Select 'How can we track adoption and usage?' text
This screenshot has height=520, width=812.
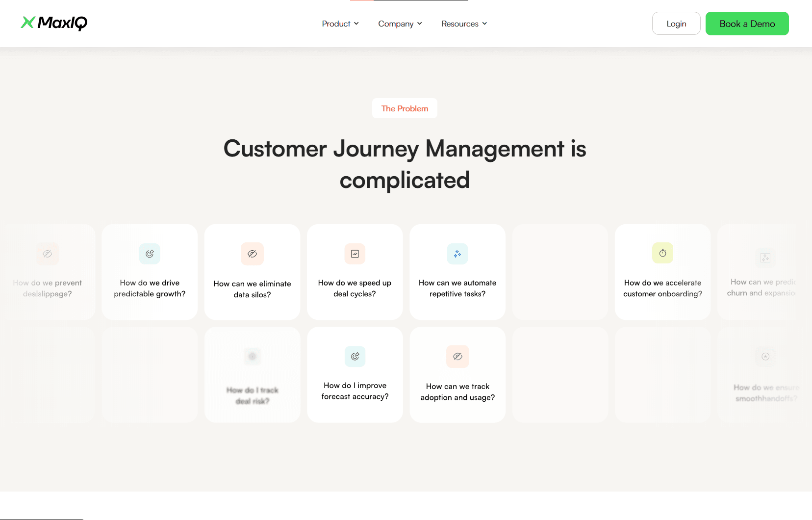point(457,392)
